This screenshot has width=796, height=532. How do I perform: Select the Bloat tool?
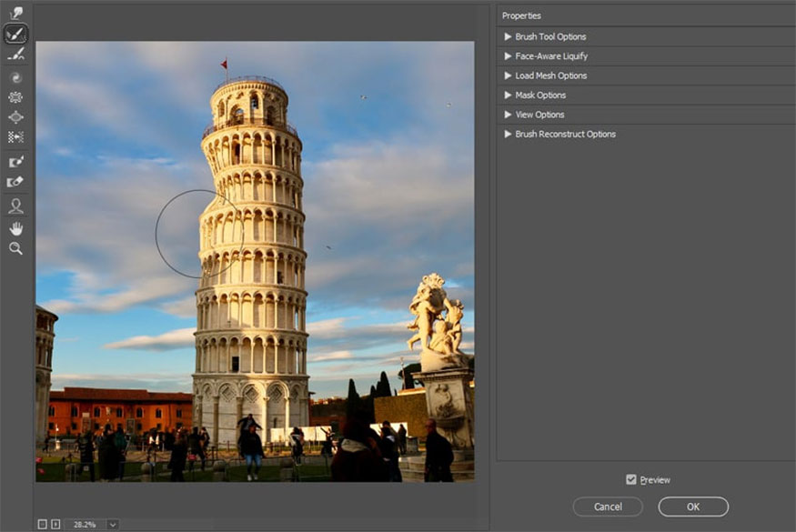15,116
